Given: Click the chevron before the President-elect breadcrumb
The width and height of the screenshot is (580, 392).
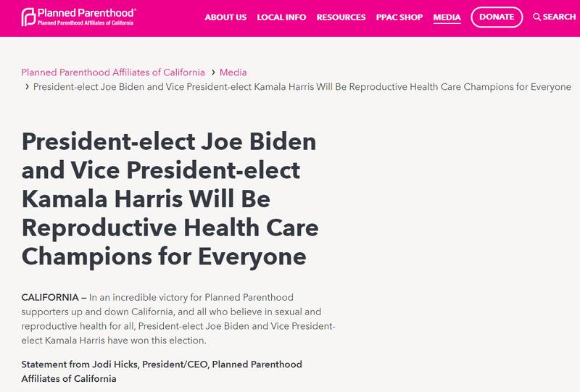Looking at the screenshot, I should [x=27, y=87].
